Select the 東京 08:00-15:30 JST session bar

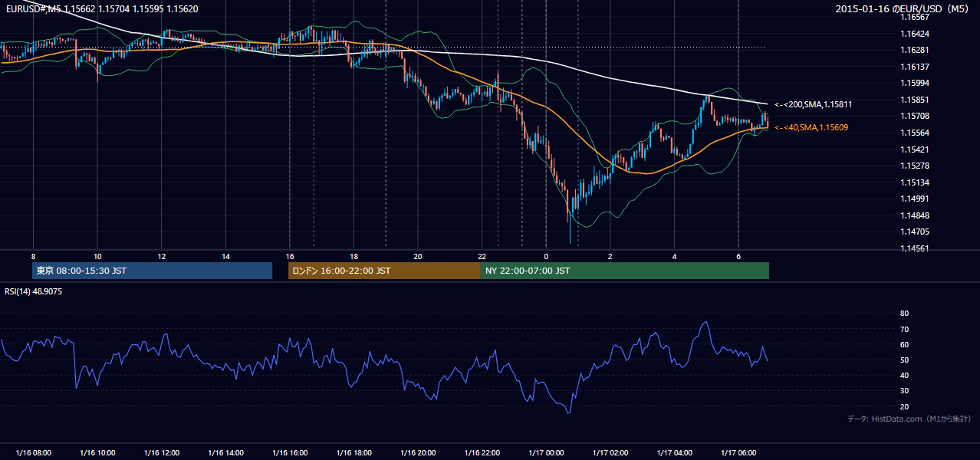pos(153,271)
